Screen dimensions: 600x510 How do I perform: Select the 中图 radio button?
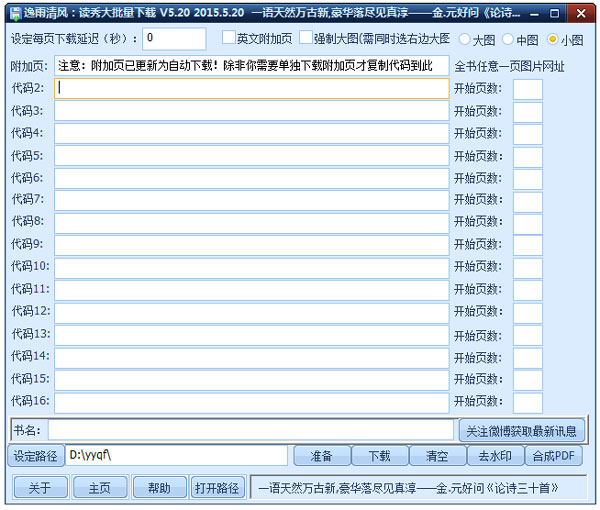point(508,39)
